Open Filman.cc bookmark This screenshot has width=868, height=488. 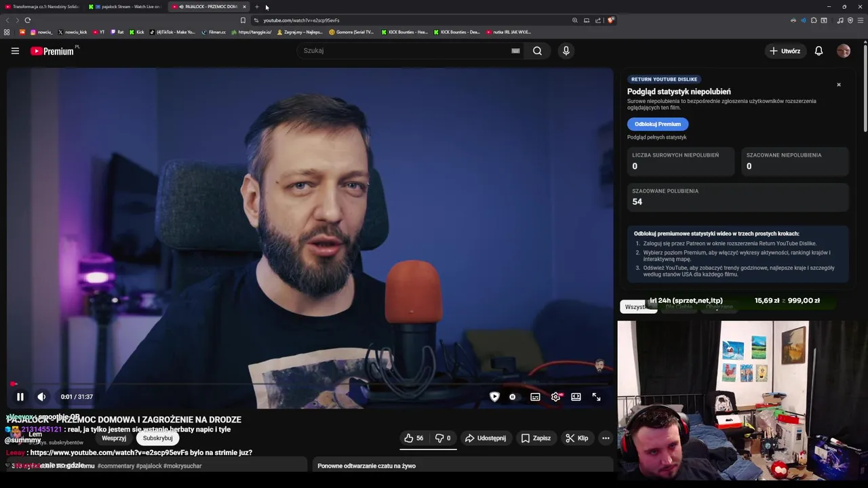point(214,32)
